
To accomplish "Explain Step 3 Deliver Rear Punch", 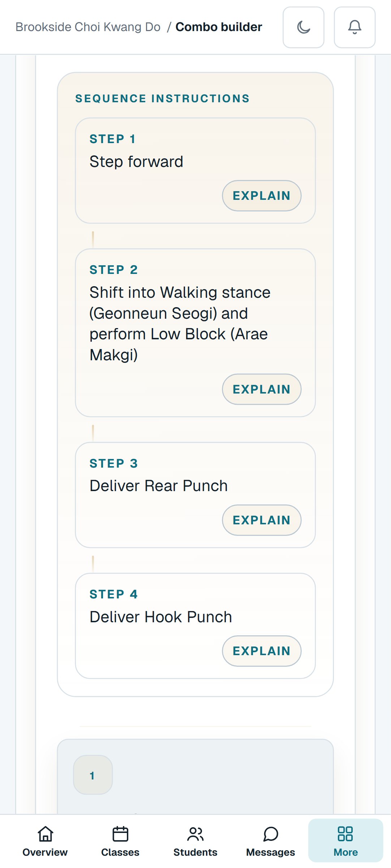I will coord(262,520).
